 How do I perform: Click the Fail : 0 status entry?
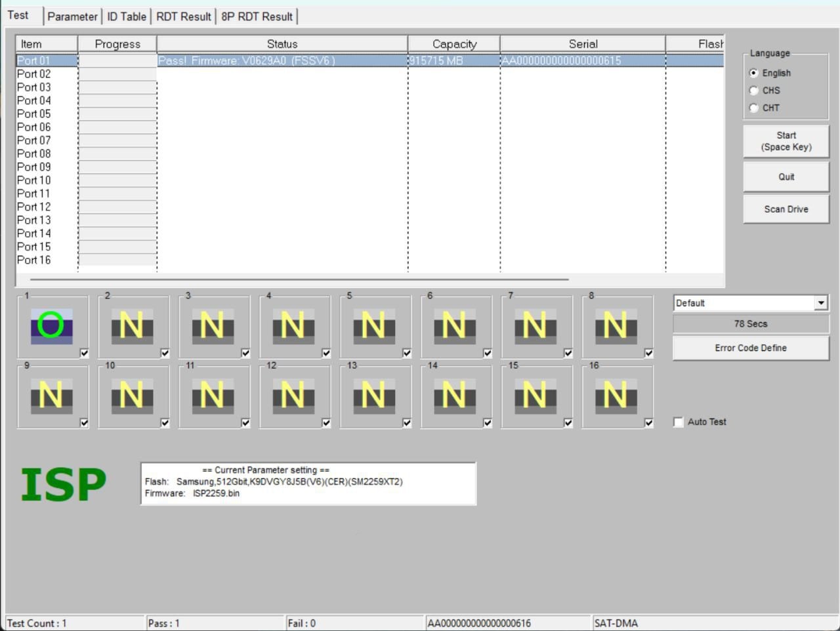pos(355,623)
